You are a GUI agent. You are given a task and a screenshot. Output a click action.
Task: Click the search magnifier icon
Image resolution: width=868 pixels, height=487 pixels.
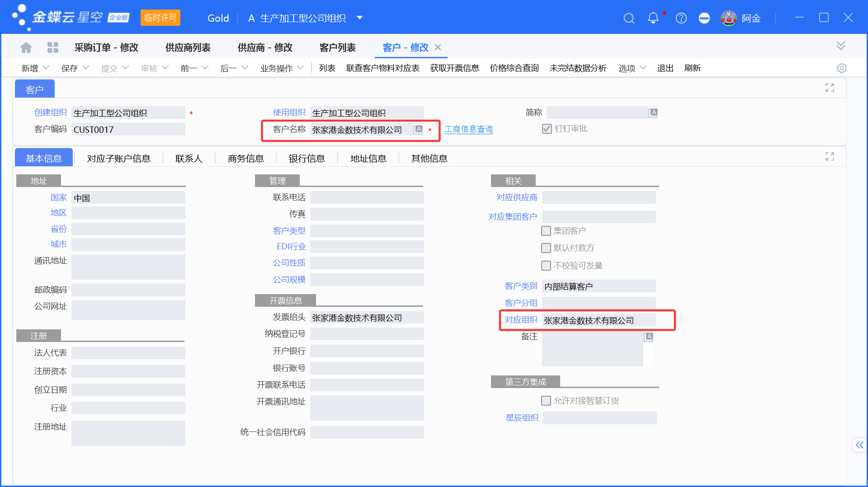tap(629, 19)
